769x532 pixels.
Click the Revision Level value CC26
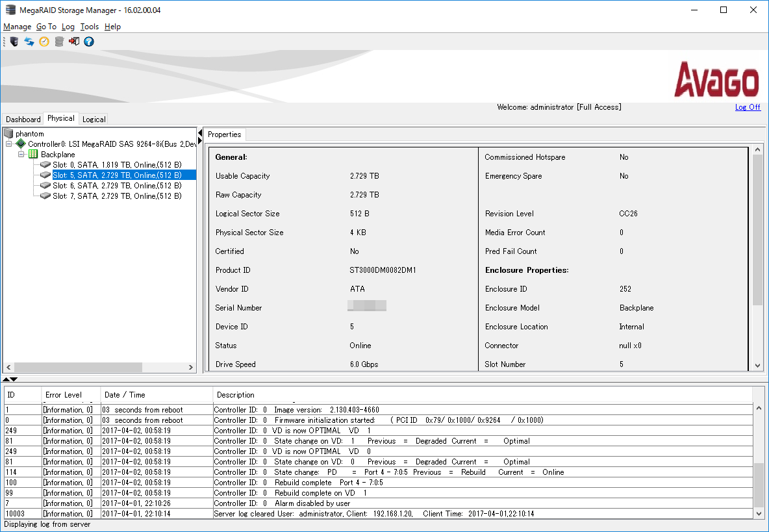(x=628, y=214)
